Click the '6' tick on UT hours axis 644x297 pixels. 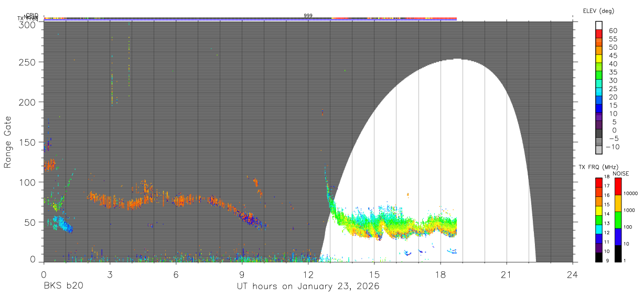point(176,274)
